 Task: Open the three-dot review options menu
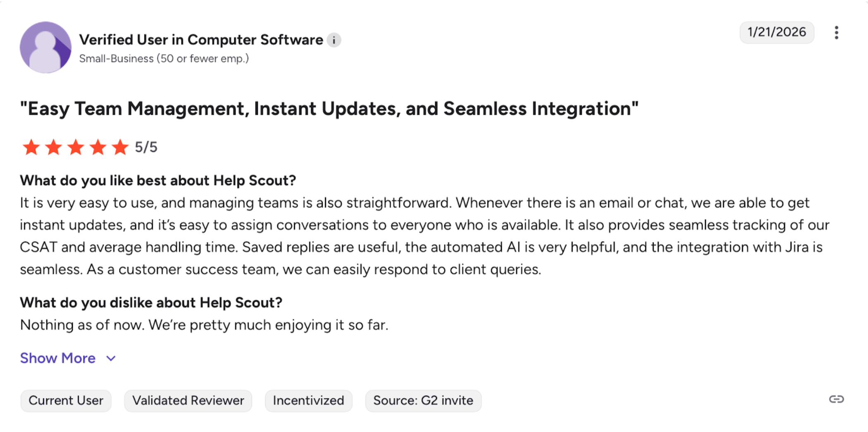coord(836,32)
